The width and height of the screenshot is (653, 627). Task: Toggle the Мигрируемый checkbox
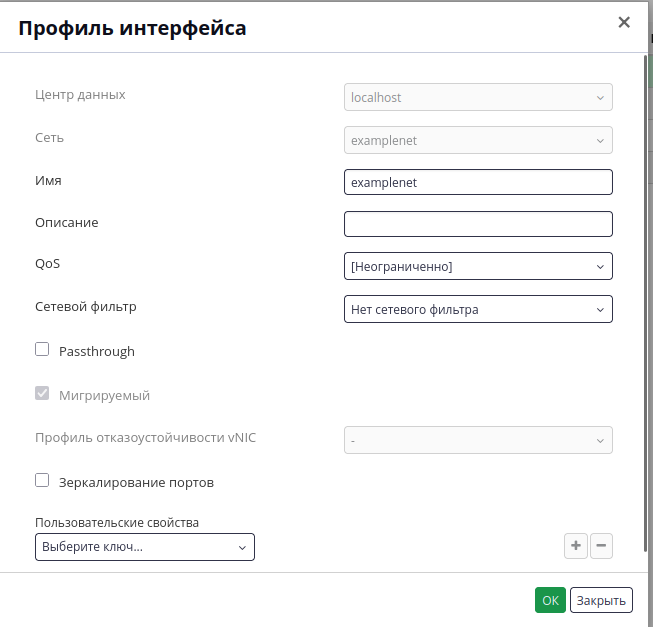(42, 393)
